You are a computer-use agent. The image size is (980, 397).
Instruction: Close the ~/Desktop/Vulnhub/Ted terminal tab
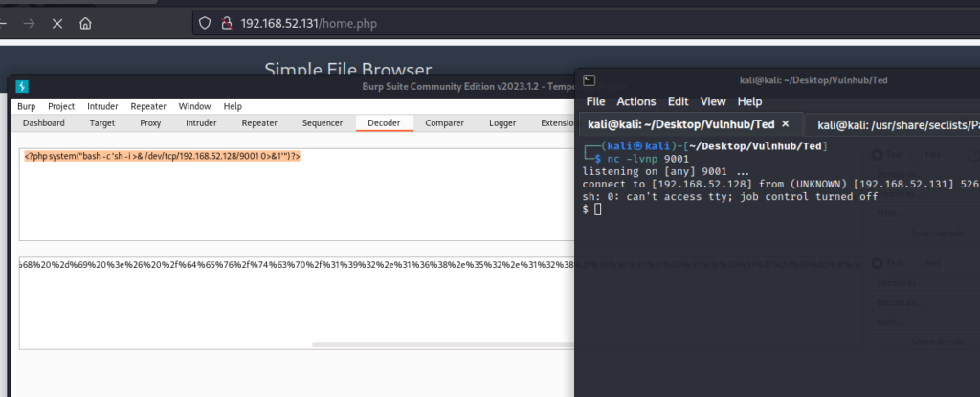(x=786, y=123)
